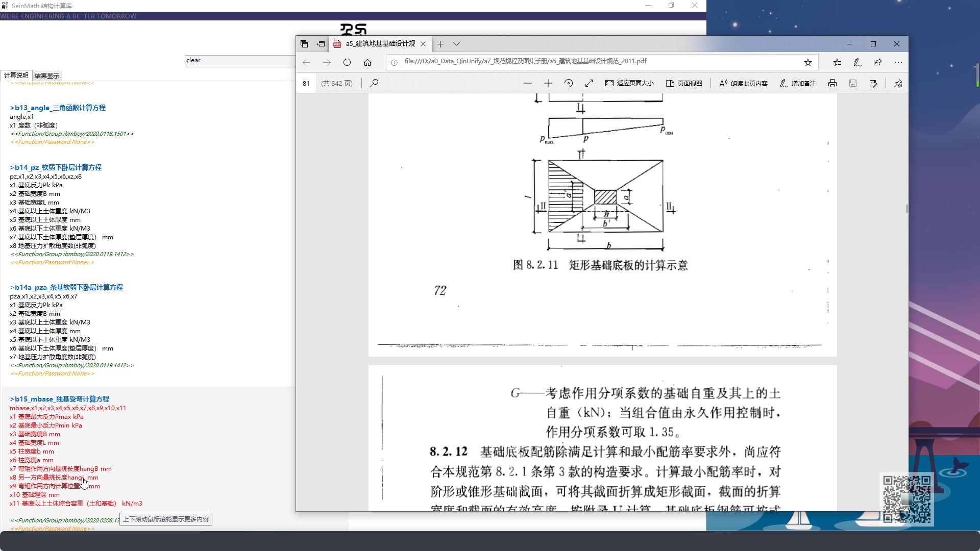Click the Home icon in the browser toolbar
Screen dimensions: 980x551
click(x=367, y=62)
